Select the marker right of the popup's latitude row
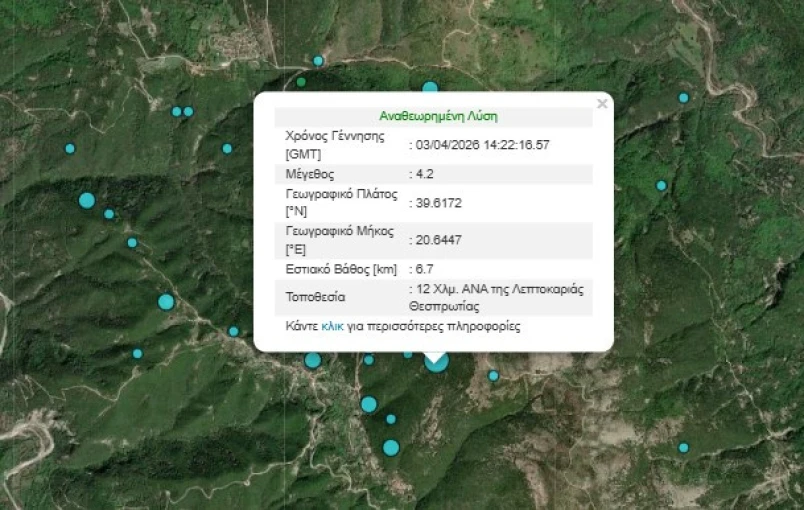 661,185
